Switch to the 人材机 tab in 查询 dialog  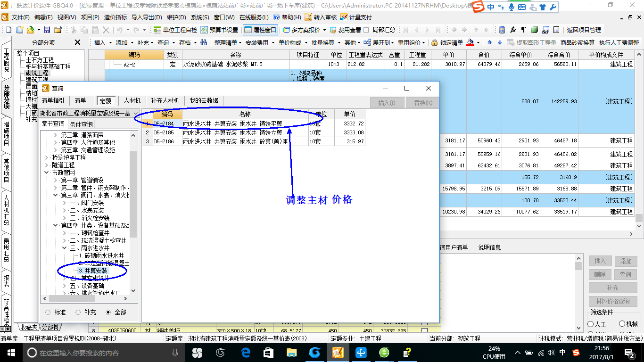[132, 100]
